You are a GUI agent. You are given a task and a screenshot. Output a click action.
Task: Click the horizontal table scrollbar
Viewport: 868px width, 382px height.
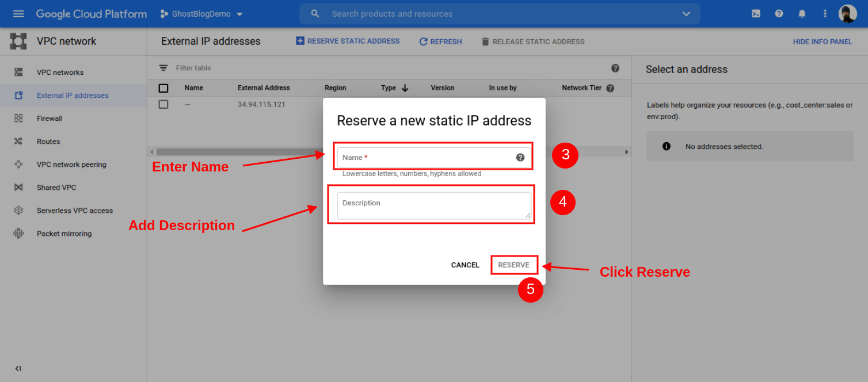click(230, 152)
